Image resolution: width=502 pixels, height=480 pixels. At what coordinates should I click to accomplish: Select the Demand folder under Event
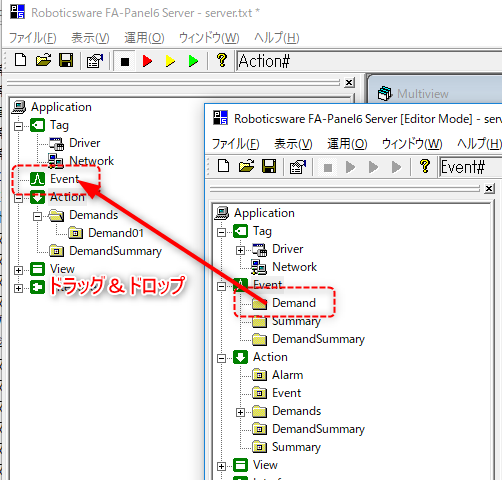[x=294, y=303]
